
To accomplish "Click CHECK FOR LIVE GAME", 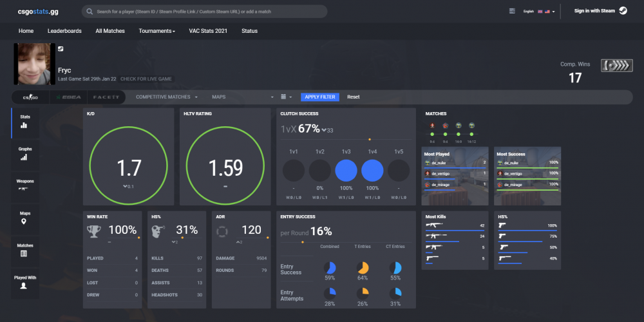I will click(x=146, y=79).
